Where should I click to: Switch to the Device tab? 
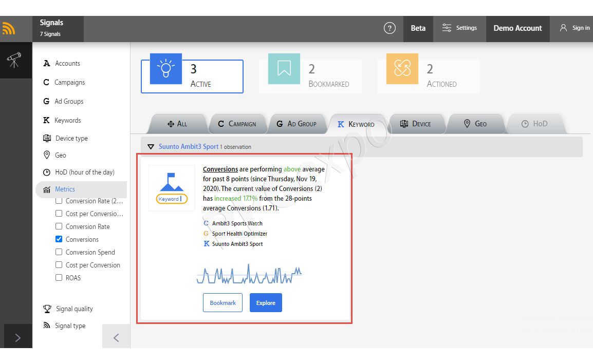pyautogui.click(x=416, y=124)
